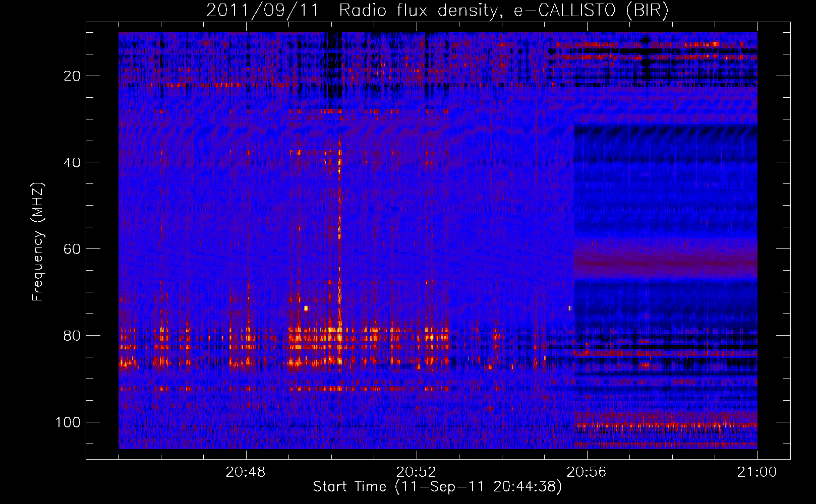
Task: Click the 60 MHz frequency tick label
Action: pyautogui.click(x=72, y=249)
